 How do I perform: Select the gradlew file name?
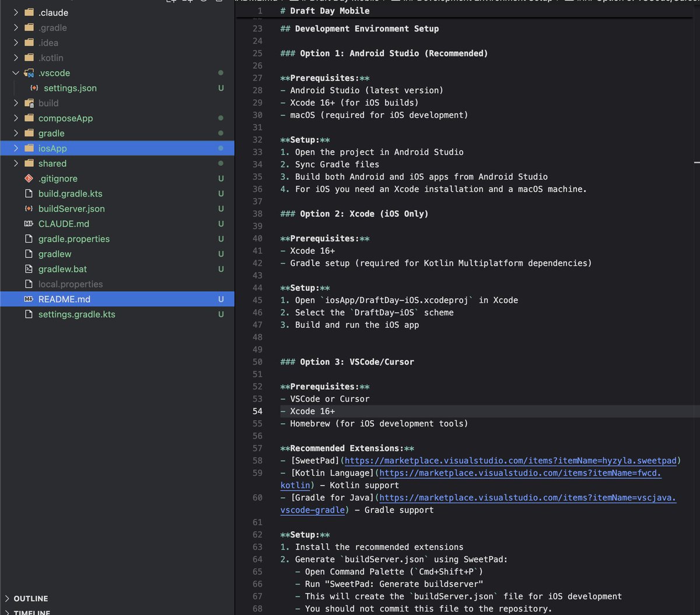[55, 254]
